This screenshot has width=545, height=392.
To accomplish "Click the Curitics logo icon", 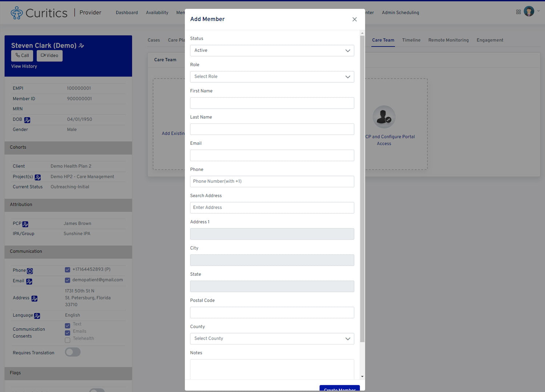I will tap(17, 13).
